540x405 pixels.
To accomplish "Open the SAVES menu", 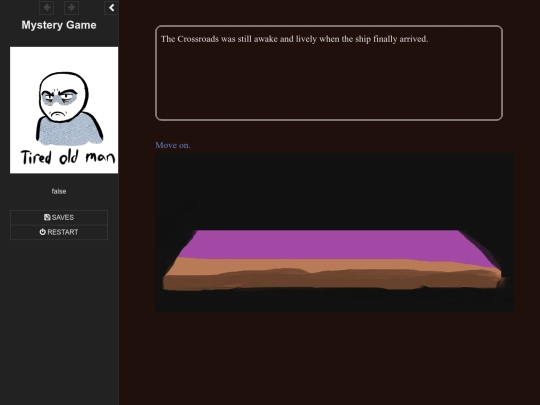I will [59, 217].
